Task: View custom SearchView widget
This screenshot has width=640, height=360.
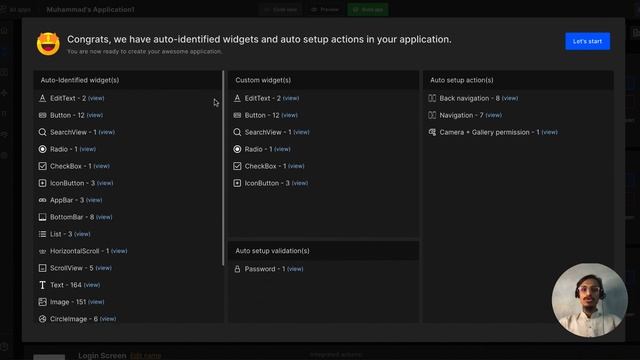Action: point(301,132)
